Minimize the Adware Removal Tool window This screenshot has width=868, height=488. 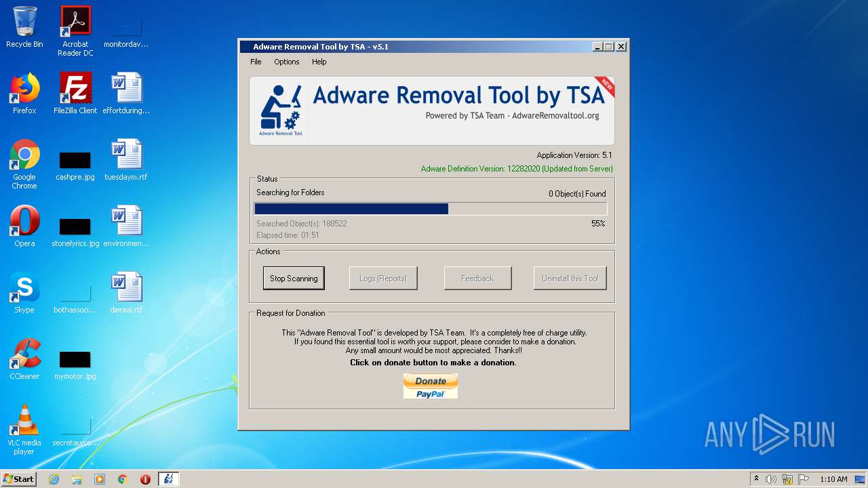point(597,47)
